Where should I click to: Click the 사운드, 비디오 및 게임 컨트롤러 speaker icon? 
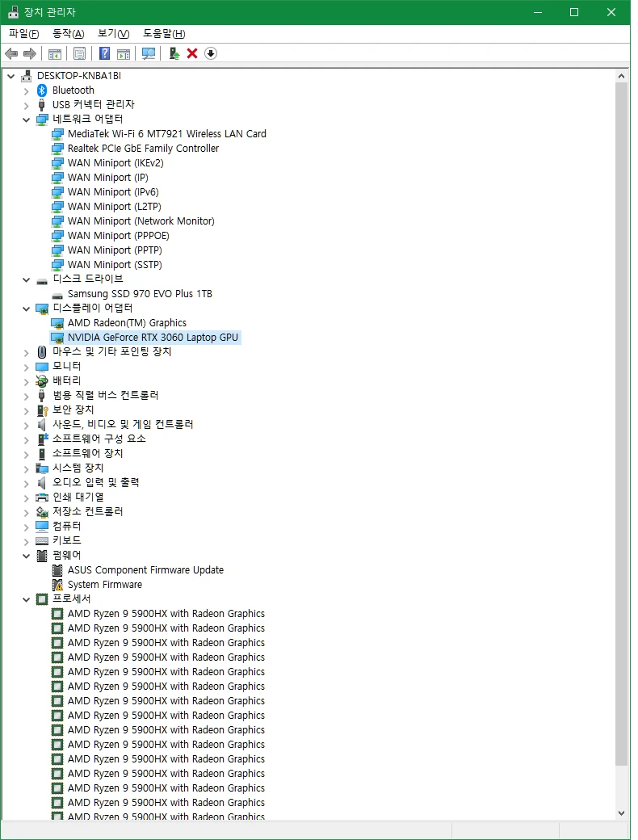click(42, 424)
